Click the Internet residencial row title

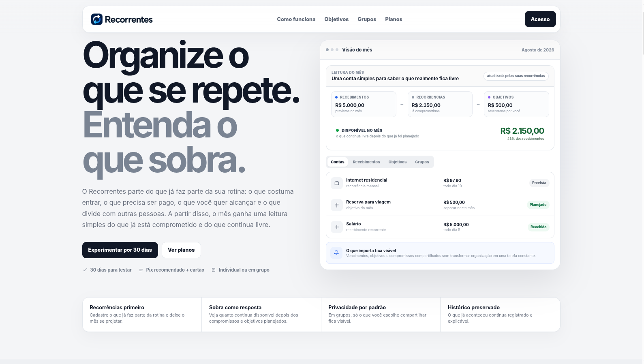(x=367, y=180)
